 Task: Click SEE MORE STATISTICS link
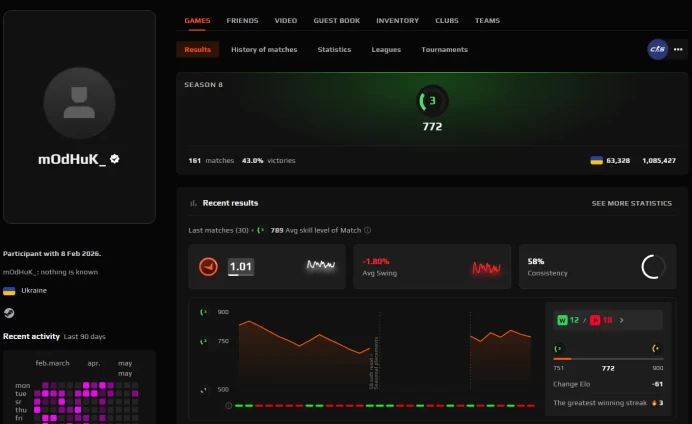pos(632,203)
